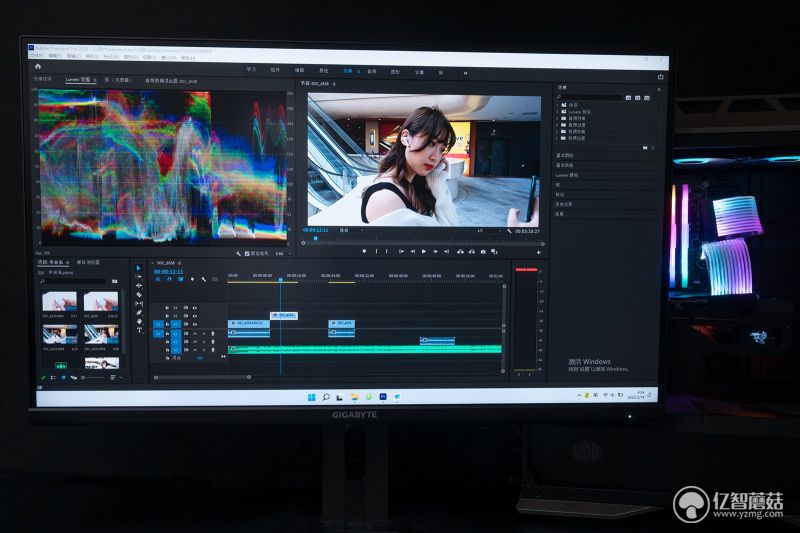The image size is (800, 533).
Task: Click the Home icon in Premiere
Action: 38,66
